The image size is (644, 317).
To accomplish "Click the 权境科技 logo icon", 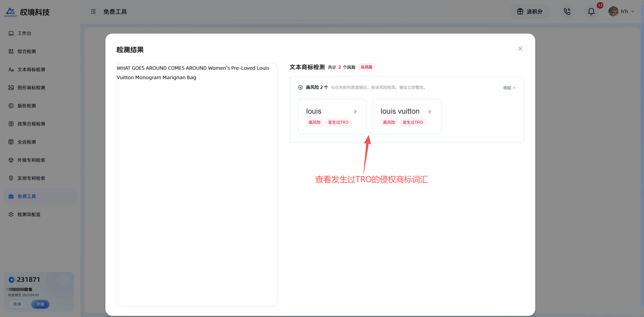I will click(10, 12).
